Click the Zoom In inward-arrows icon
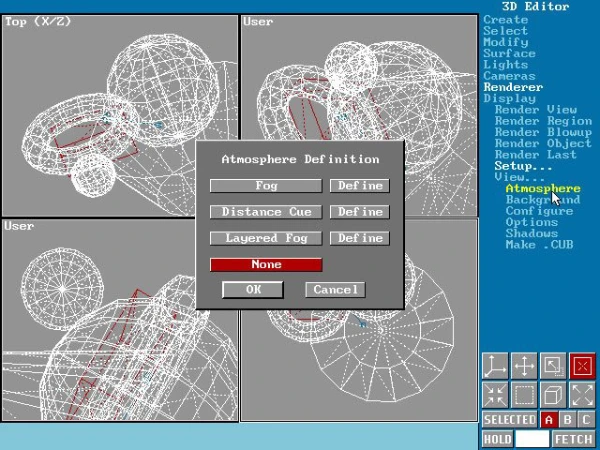This screenshot has width=600, height=450. click(x=495, y=395)
